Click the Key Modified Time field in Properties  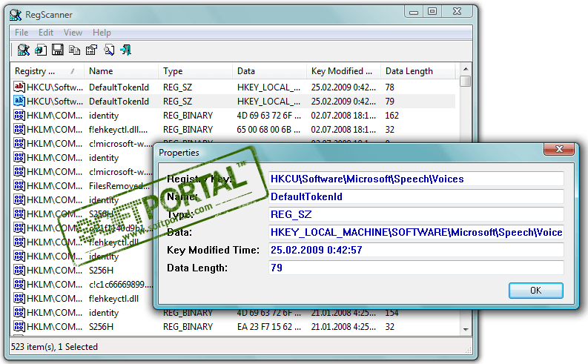coord(416,250)
